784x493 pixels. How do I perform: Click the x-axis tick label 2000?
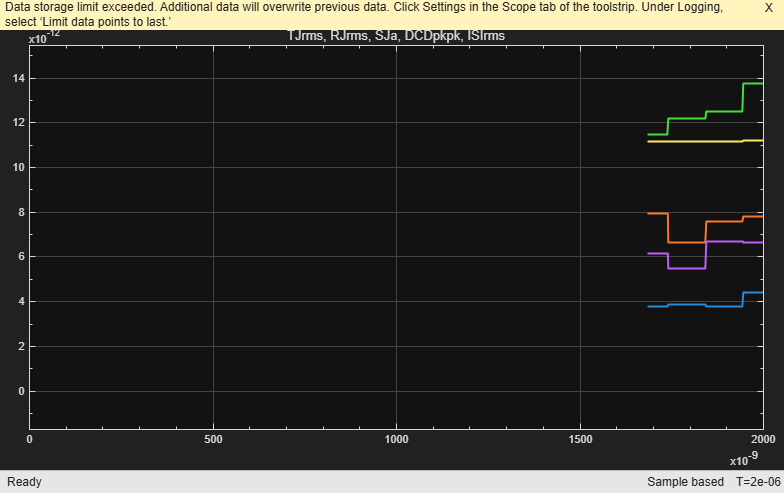(764, 440)
